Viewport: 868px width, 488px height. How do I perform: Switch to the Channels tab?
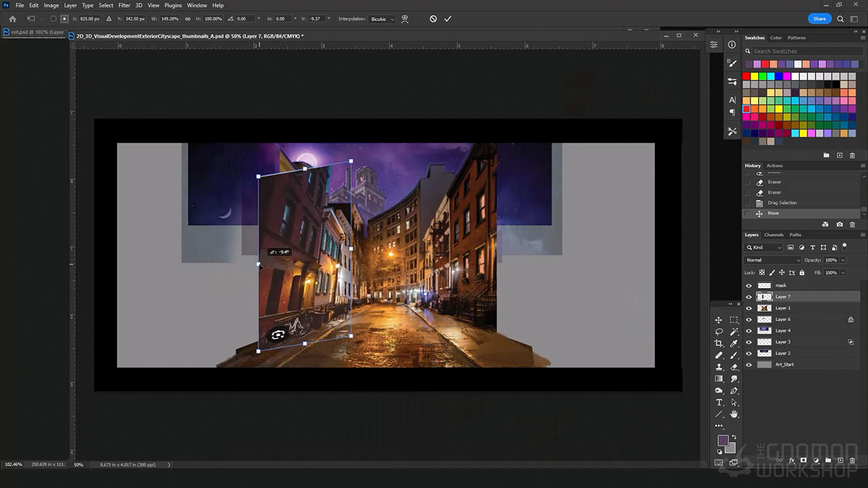click(x=774, y=235)
